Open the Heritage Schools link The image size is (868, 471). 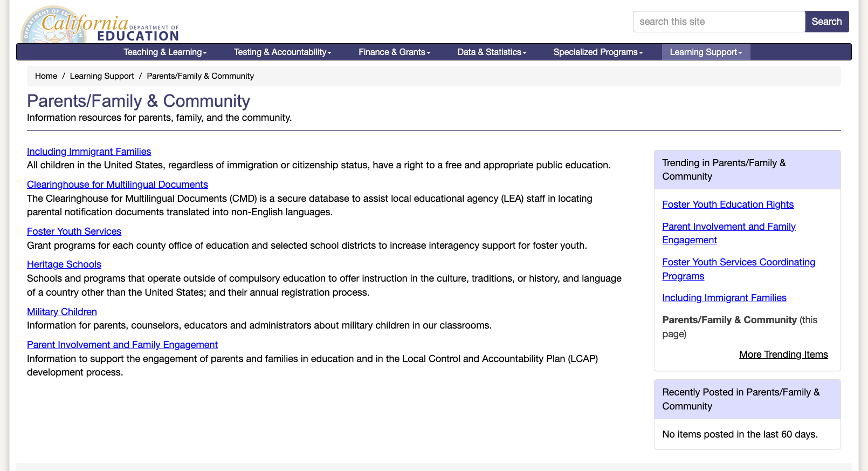(x=64, y=264)
